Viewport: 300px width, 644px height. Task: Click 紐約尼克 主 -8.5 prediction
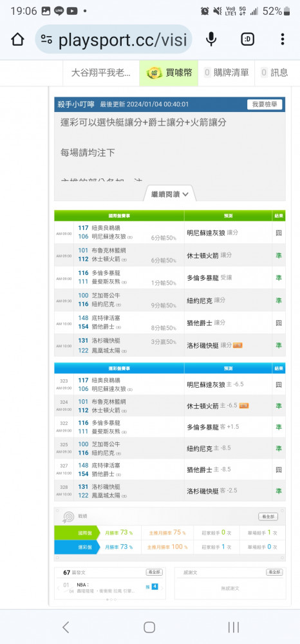pyautogui.click(x=209, y=448)
